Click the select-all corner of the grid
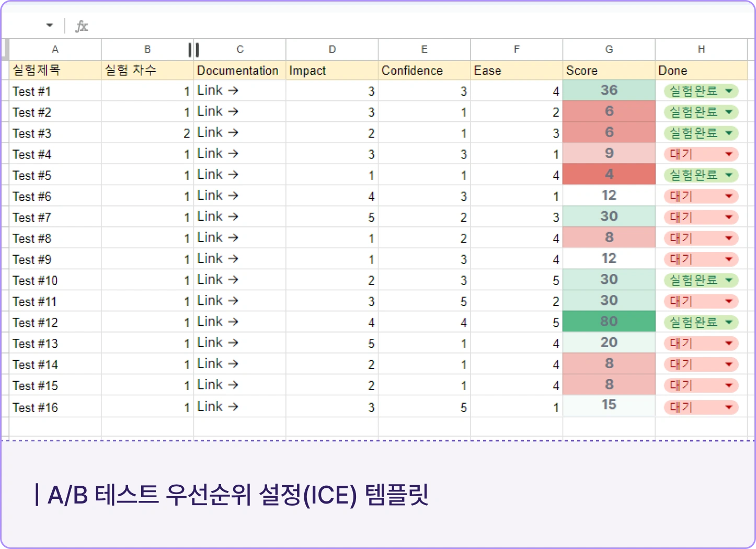756x549 pixels. [5, 50]
